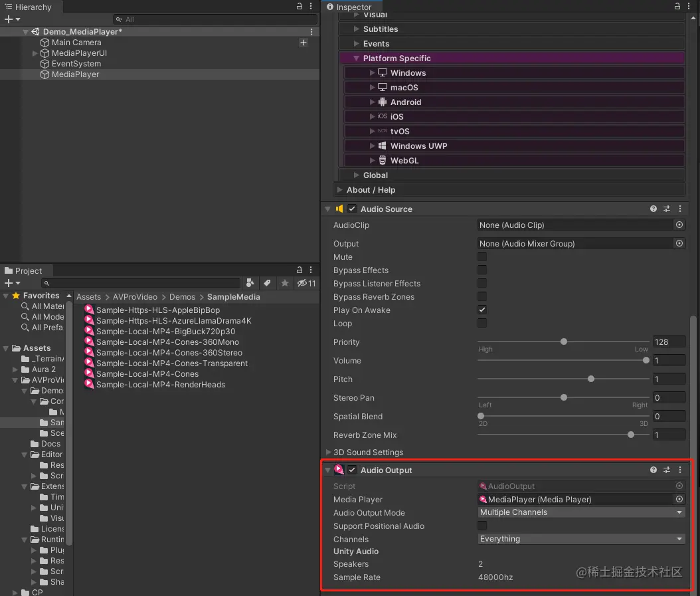Click the Project search field
The height and width of the screenshot is (596, 700).
[141, 283]
